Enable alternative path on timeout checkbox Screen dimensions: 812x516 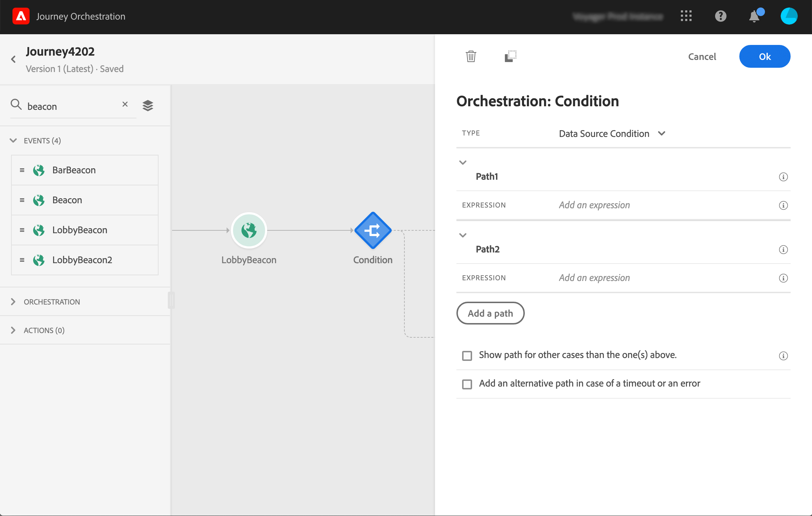[467, 384]
